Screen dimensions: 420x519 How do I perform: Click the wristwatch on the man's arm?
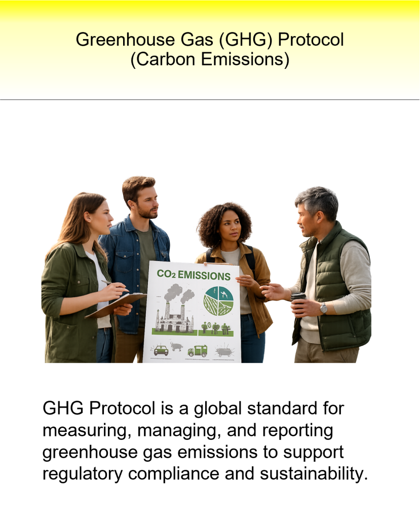(x=323, y=308)
